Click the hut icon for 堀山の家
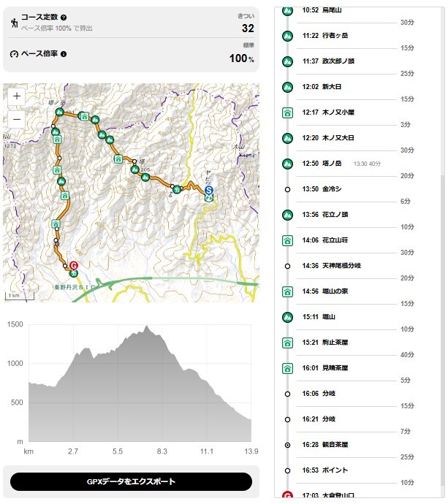 [287, 291]
